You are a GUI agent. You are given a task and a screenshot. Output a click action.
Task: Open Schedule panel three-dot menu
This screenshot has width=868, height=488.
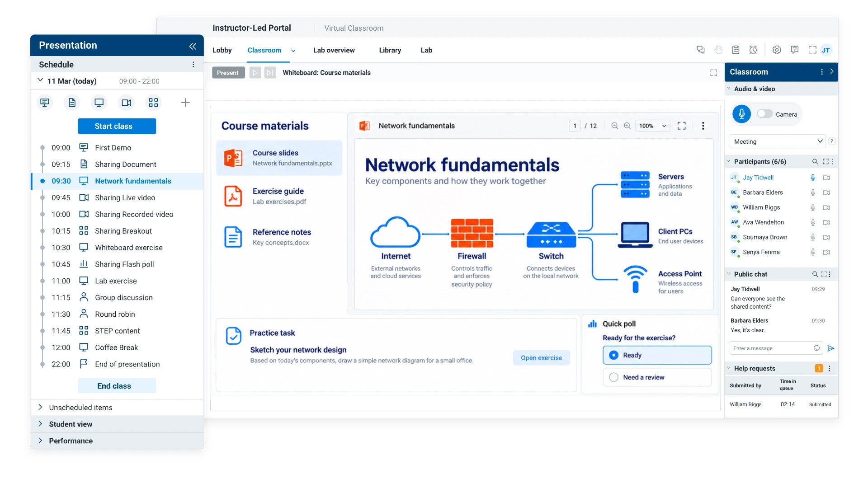(x=193, y=65)
